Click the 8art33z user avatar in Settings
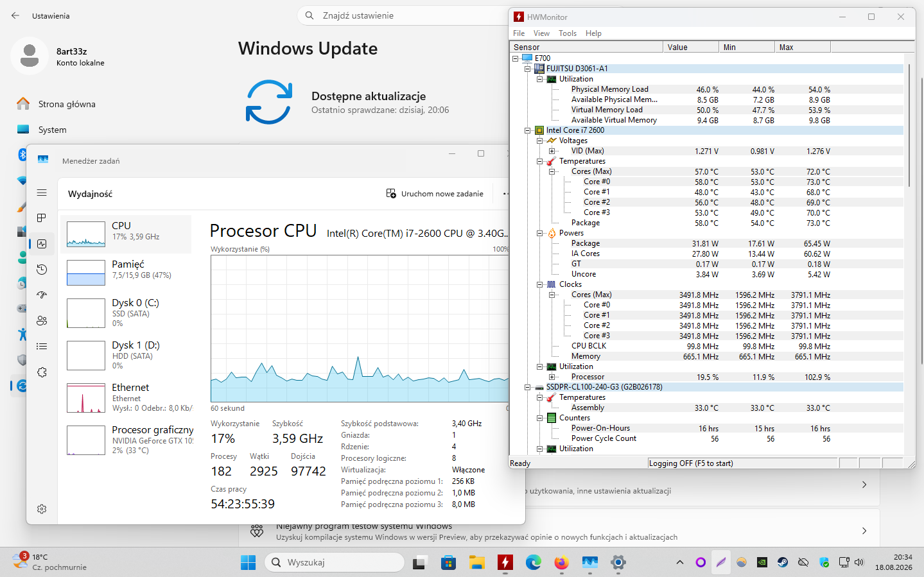This screenshot has width=924, height=577. click(30, 56)
